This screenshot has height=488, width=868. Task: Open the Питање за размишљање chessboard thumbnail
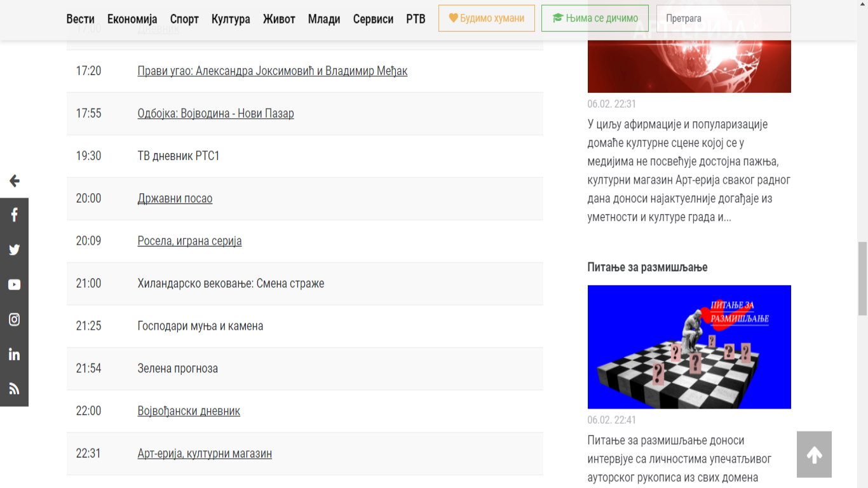(689, 346)
